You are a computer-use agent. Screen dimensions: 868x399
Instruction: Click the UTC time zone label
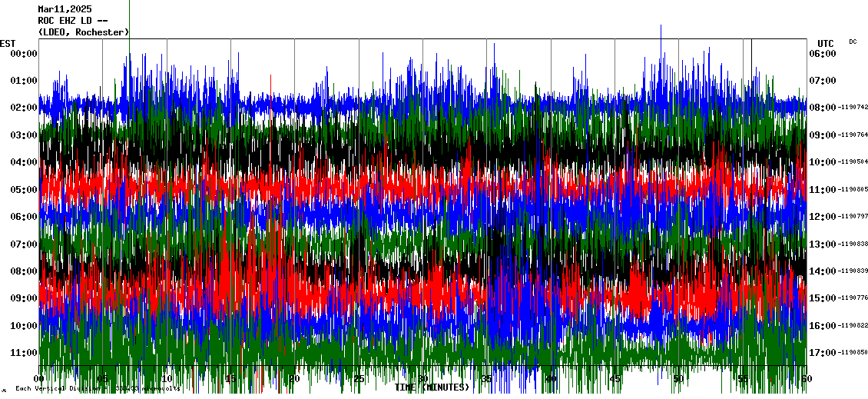[826, 43]
